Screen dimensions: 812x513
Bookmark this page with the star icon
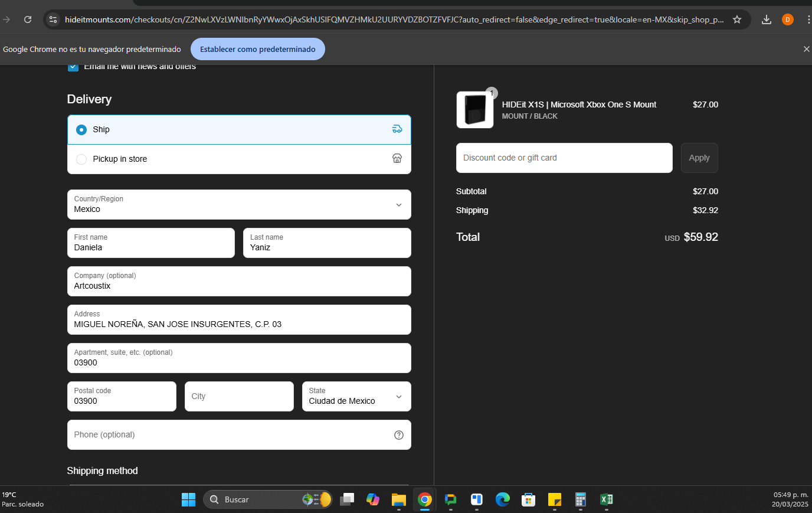click(737, 19)
